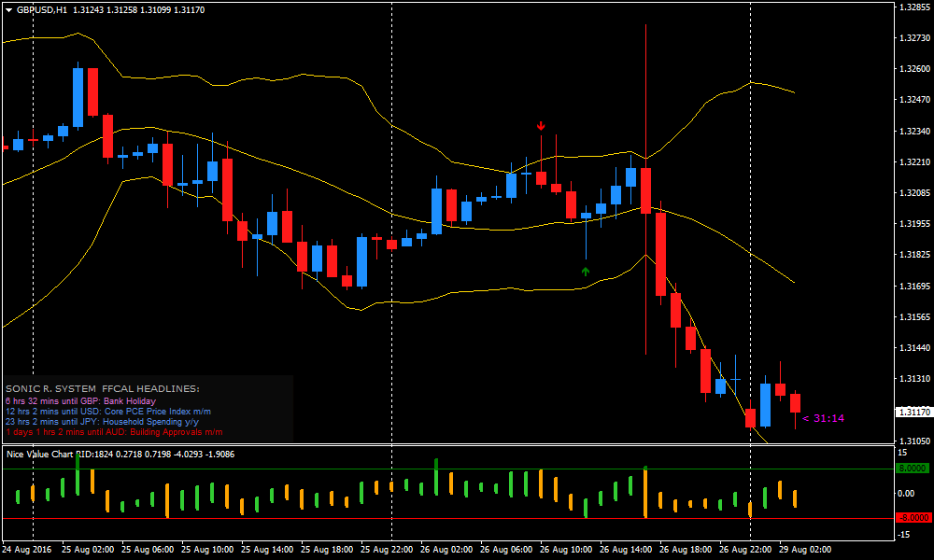The height and width of the screenshot is (560, 934).
Task: Click the red -8.0000 level tag
Action: (x=913, y=517)
